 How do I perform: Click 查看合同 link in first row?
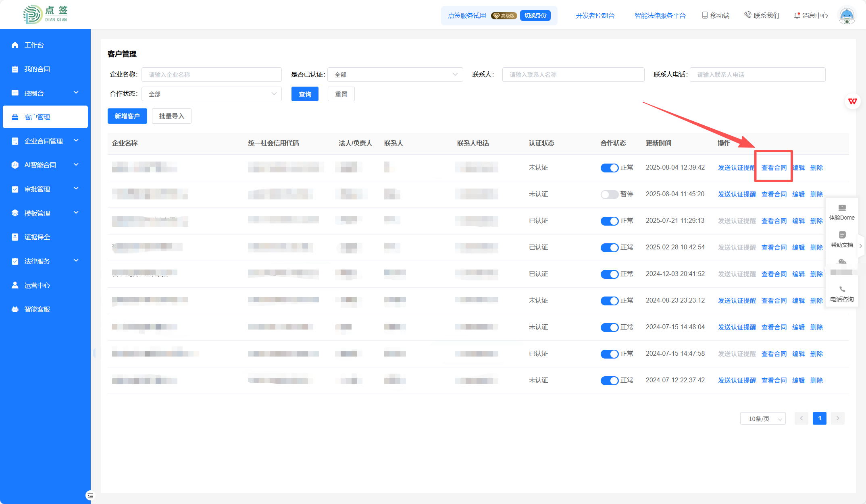point(774,168)
